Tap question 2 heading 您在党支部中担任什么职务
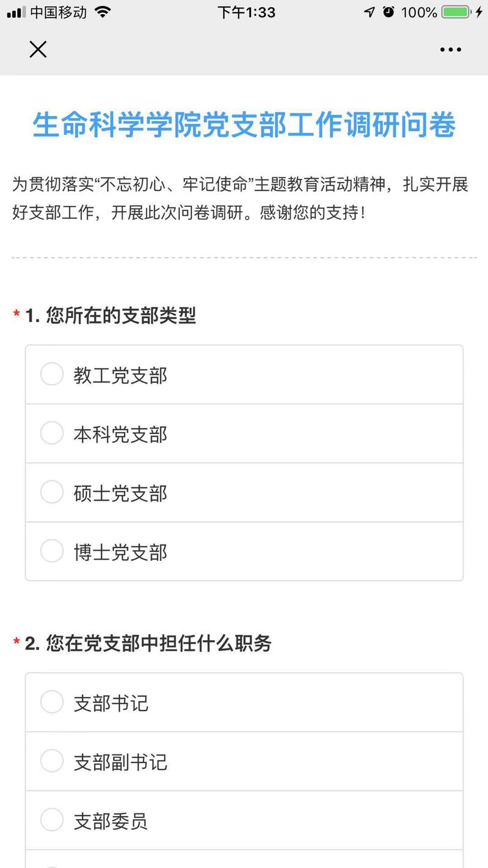The height and width of the screenshot is (868, 488). tap(158, 643)
